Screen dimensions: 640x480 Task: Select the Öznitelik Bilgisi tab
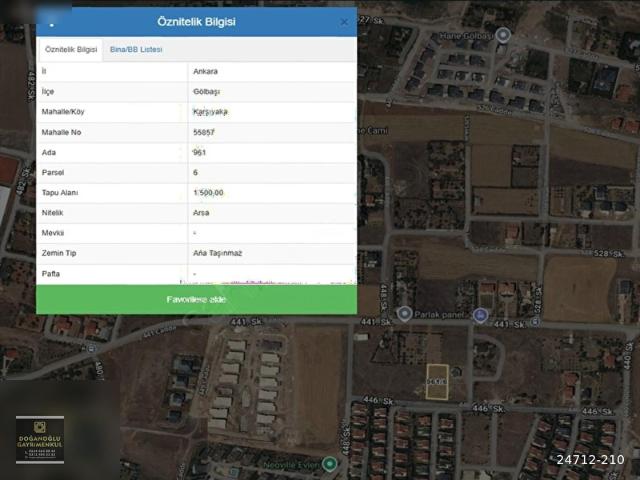click(x=71, y=49)
